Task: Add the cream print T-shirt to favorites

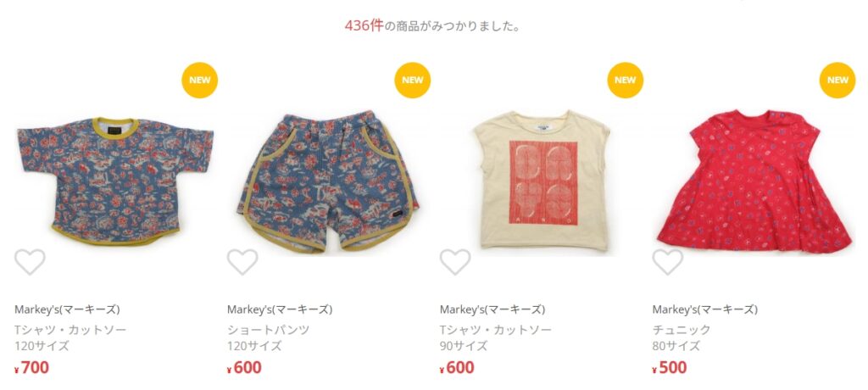Action: pyautogui.click(x=455, y=262)
